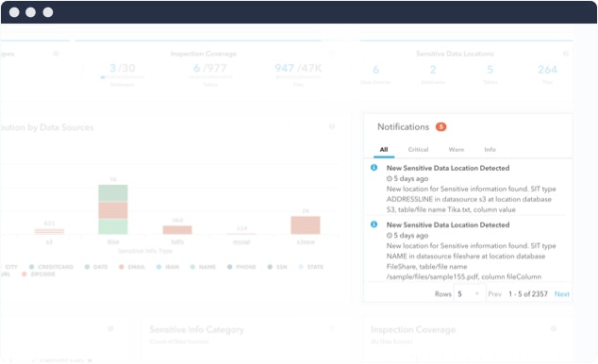
Task: Click Prev page link in notifications
Action: click(494, 294)
